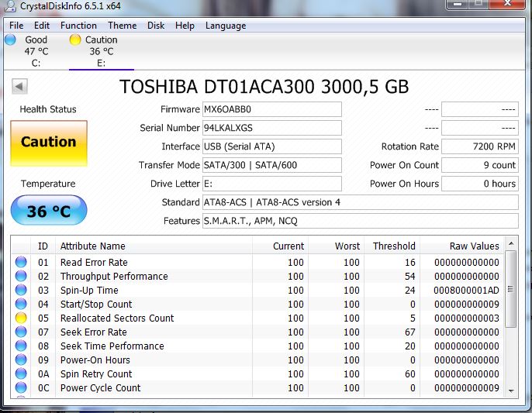Click the Threshold column header
This screenshot has width=532, height=413.
point(392,246)
